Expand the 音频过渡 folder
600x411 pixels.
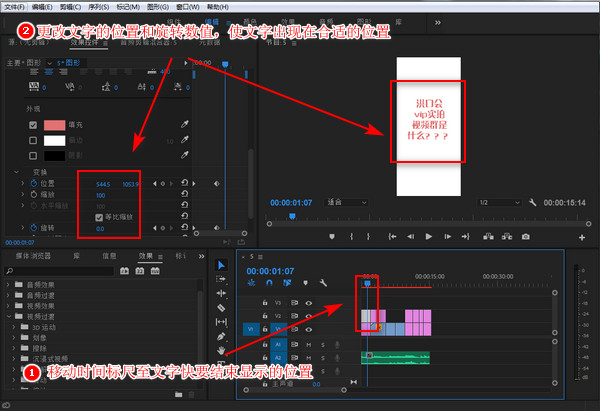(x=8, y=295)
